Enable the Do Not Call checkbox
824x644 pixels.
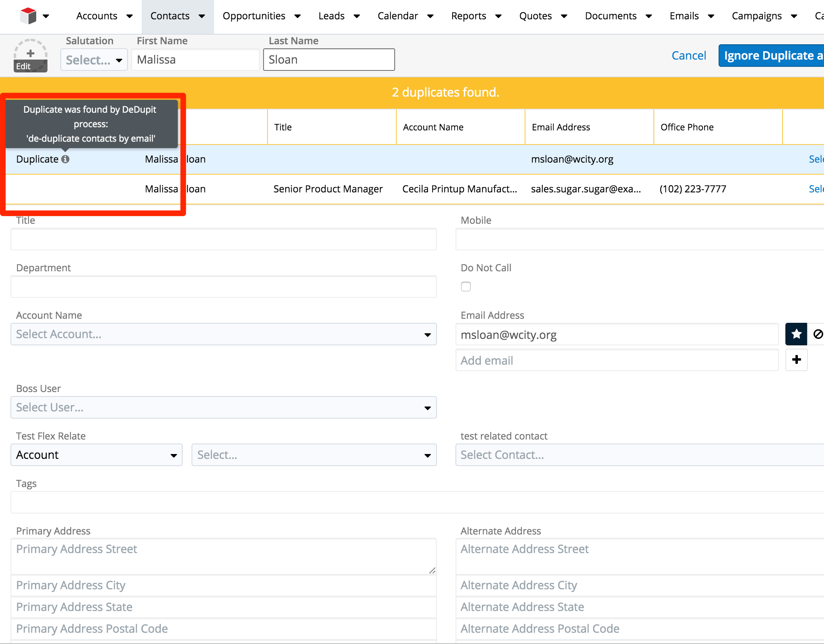tap(466, 287)
